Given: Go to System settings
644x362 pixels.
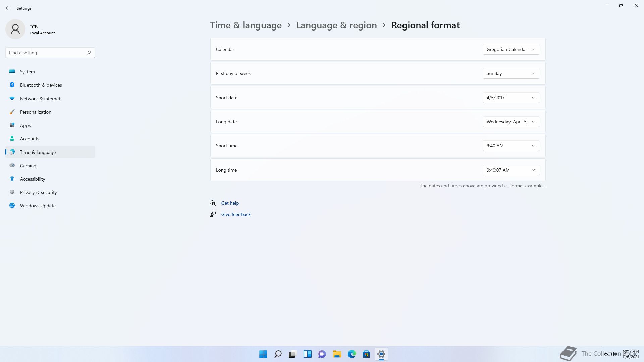Looking at the screenshot, I should click(x=50, y=72).
